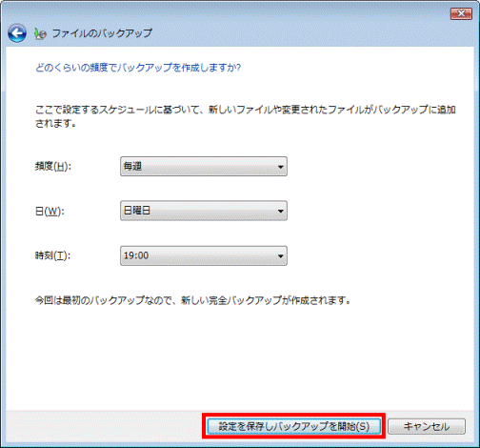Go back with the blue arrow button
Viewport: 480px width, 448px height.
pyautogui.click(x=17, y=33)
